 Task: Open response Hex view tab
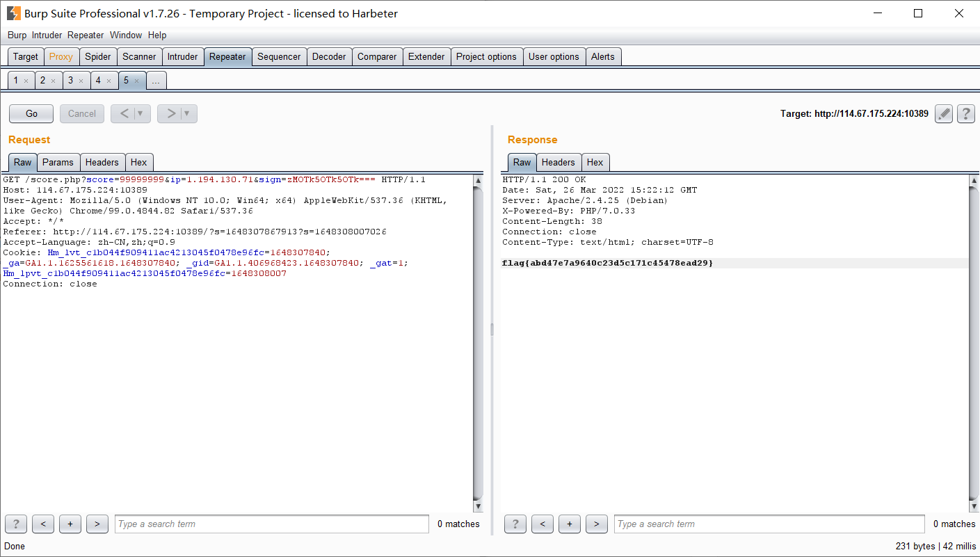[595, 162]
